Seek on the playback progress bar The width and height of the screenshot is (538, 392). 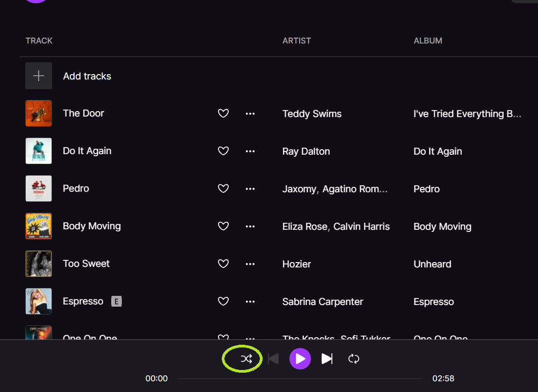pos(300,379)
